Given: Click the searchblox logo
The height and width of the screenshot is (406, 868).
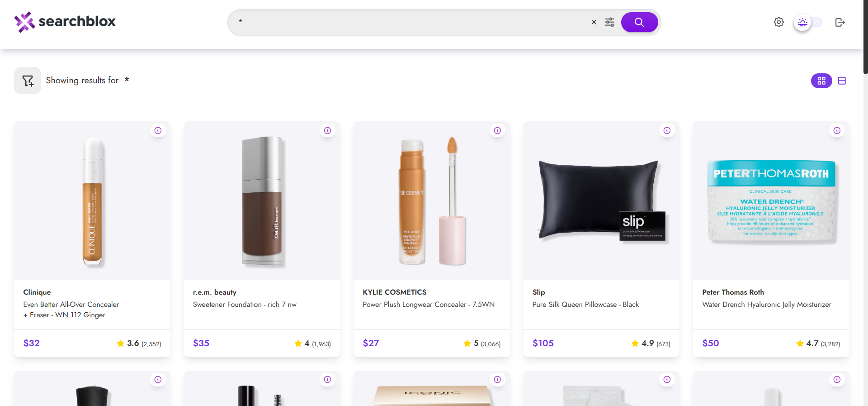Looking at the screenshot, I should (x=65, y=22).
